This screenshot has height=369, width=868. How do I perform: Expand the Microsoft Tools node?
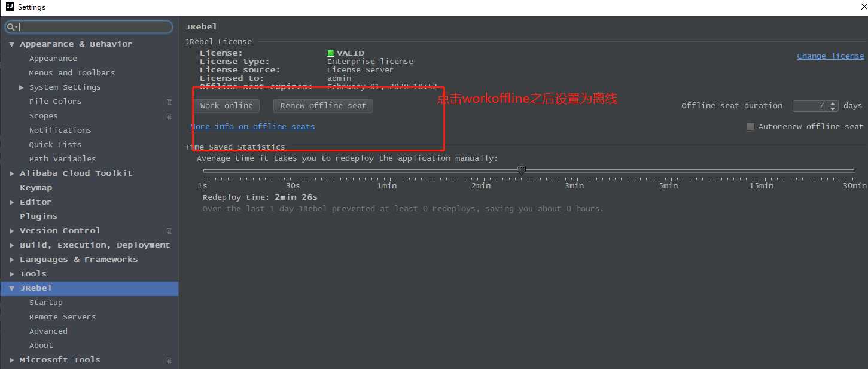click(12, 360)
